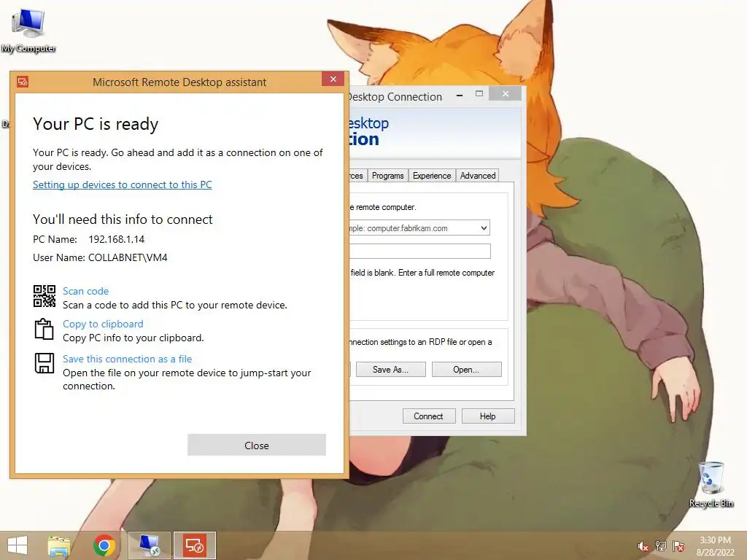Image resolution: width=747 pixels, height=560 pixels.
Task: Switch to the Advanced tab
Action: [x=478, y=176]
